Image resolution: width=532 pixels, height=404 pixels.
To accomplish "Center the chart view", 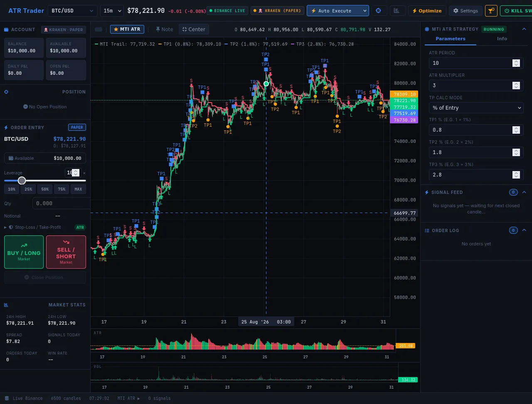I will click(194, 29).
